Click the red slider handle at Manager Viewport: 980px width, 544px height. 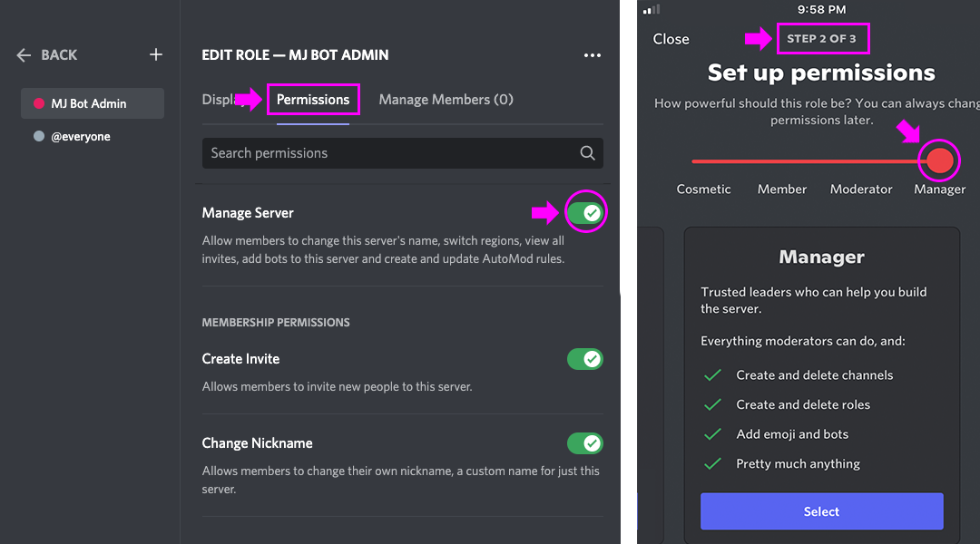pos(940,161)
